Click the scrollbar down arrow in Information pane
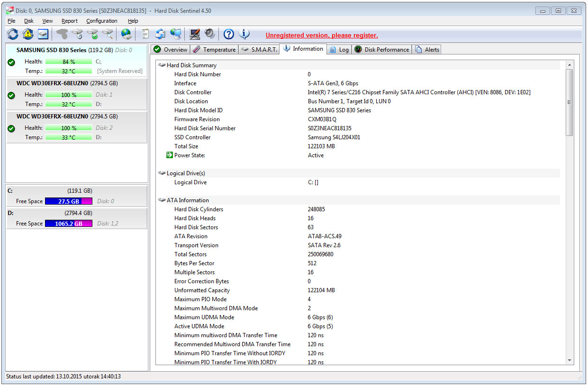This screenshot has height=386, width=588. click(570, 360)
